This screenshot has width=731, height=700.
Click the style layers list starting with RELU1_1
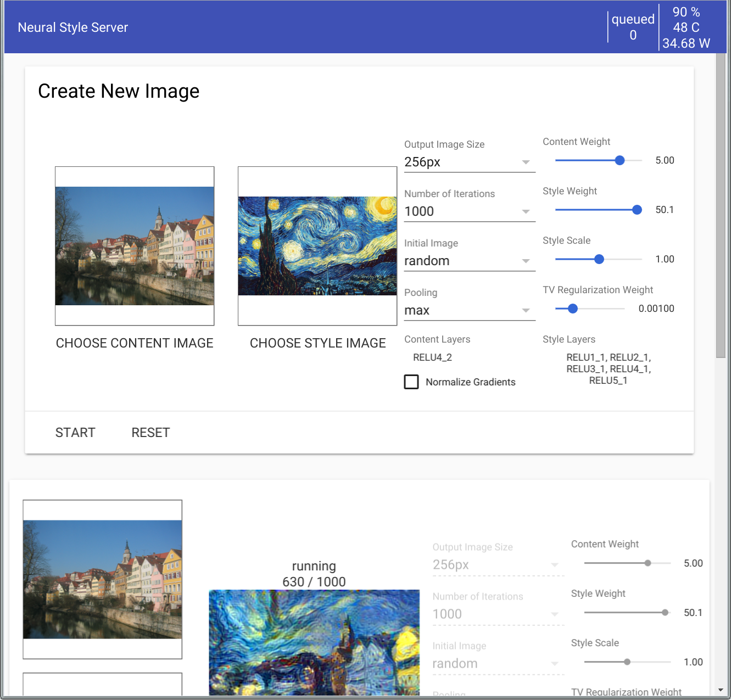point(609,369)
